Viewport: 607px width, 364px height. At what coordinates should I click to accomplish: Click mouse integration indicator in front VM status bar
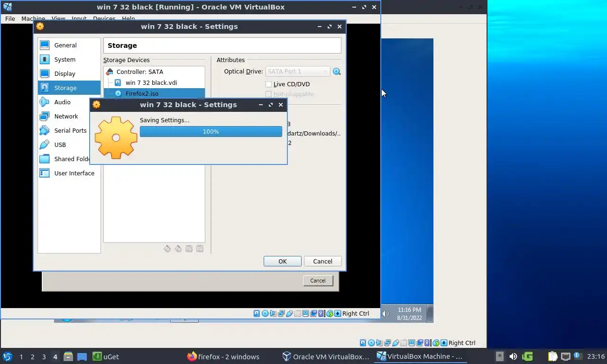coord(330,313)
